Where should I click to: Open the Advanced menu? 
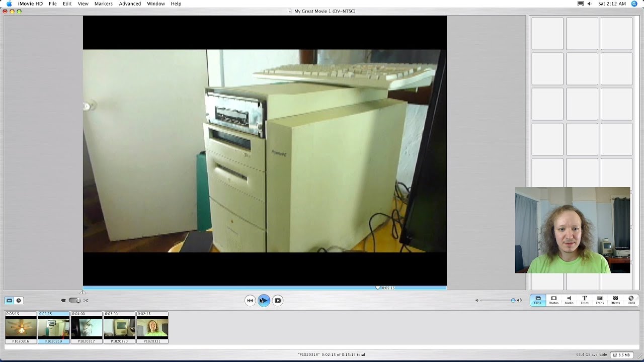click(x=130, y=4)
